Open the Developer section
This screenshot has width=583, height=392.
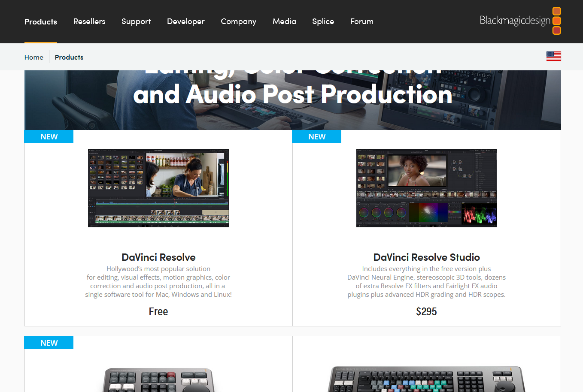186,21
